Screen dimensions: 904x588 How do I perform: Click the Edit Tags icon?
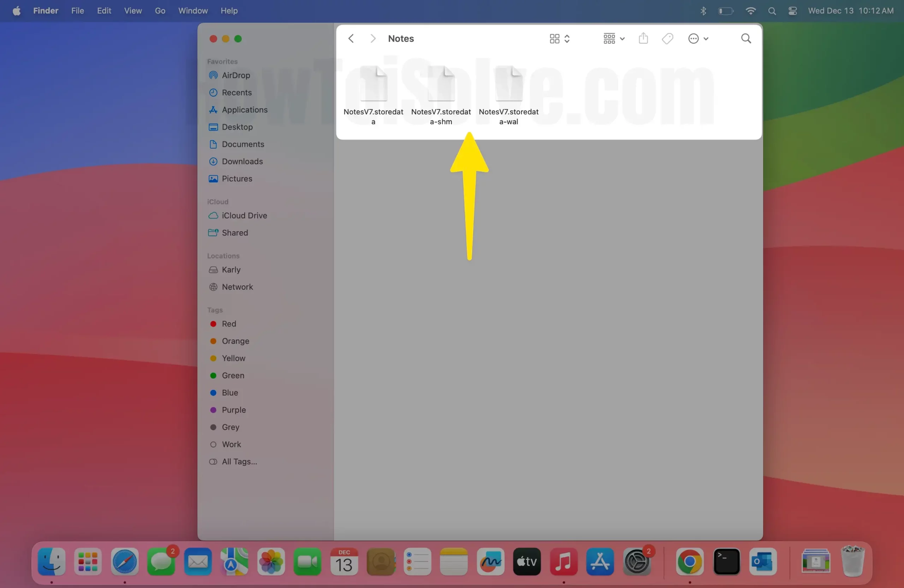point(667,39)
